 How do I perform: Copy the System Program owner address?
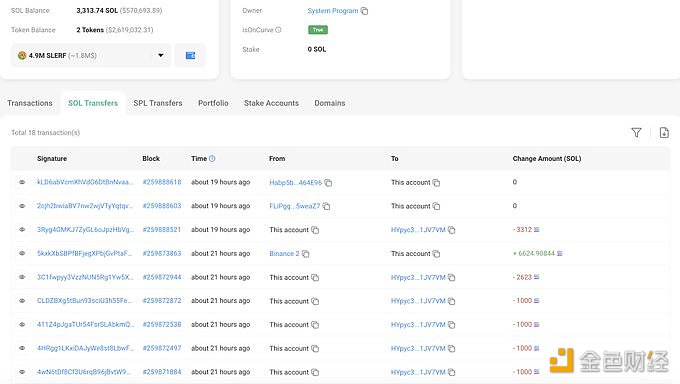coord(364,11)
